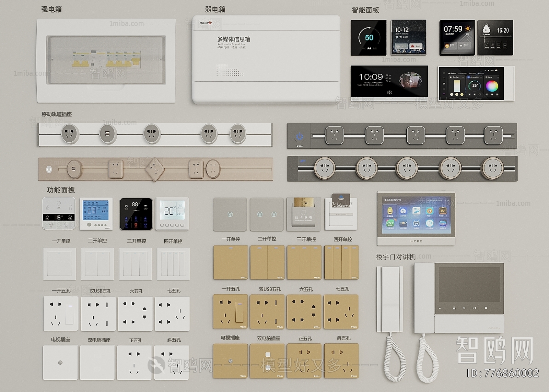Viewport: 549px width, 392px height.
Task: Flip the rocker switch on the gold 一开五孔 socket
Action: coord(239,312)
